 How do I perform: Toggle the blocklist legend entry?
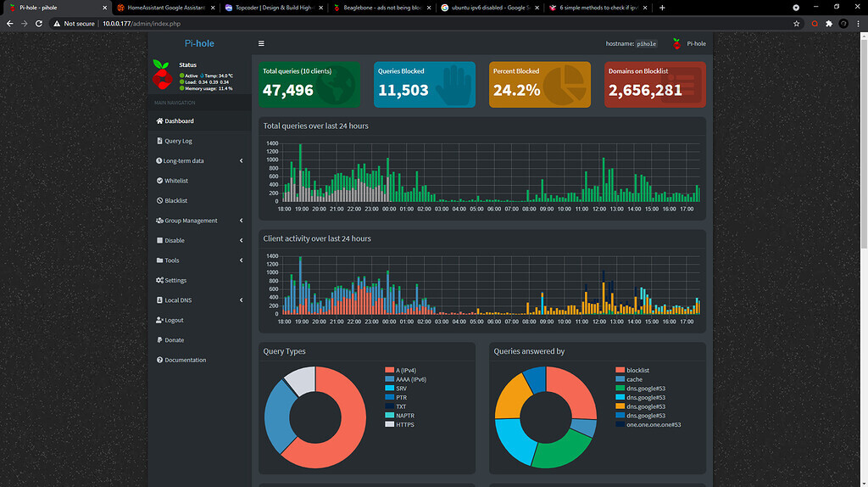[637, 371]
